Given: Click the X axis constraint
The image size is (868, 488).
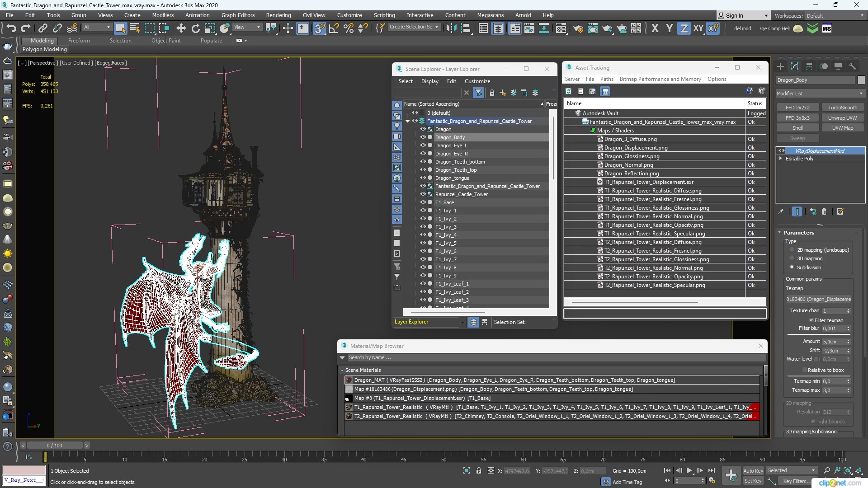Looking at the screenshot, I should tap(655, 28).
